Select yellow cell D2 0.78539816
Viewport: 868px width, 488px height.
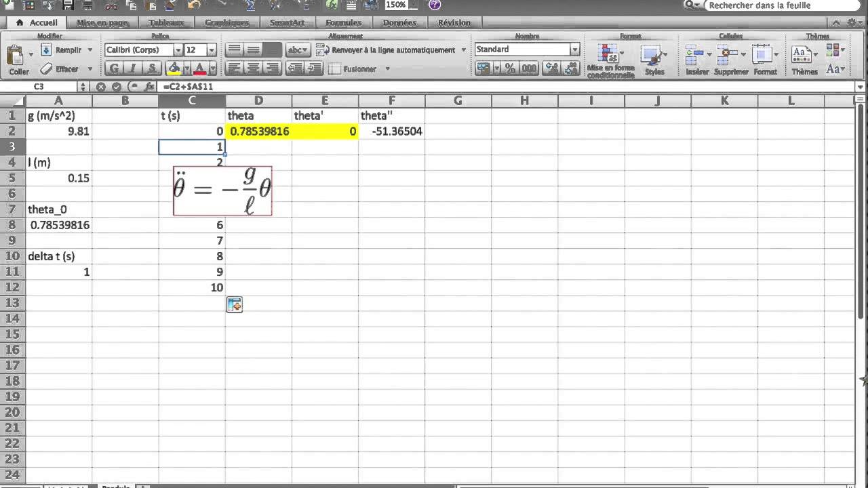[258, 131]
